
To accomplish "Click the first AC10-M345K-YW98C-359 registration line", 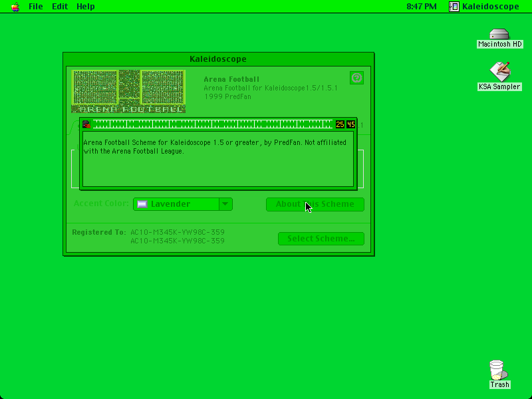I will (x=178, y=232).
